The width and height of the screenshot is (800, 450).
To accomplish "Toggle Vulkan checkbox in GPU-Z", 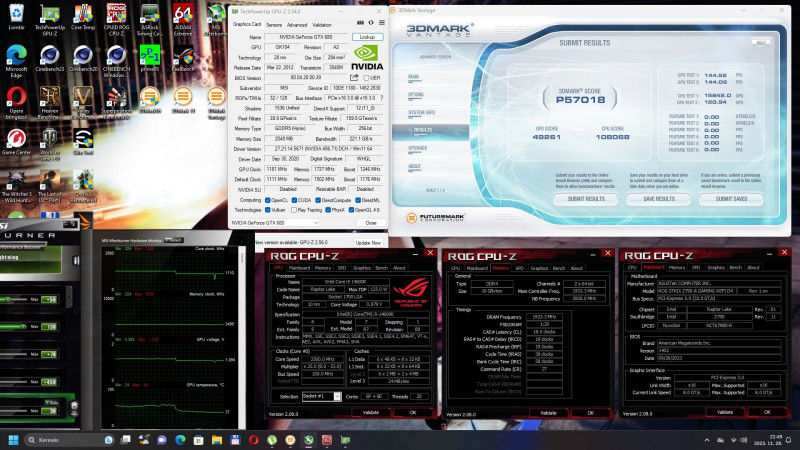I will (x=267, y=210).
